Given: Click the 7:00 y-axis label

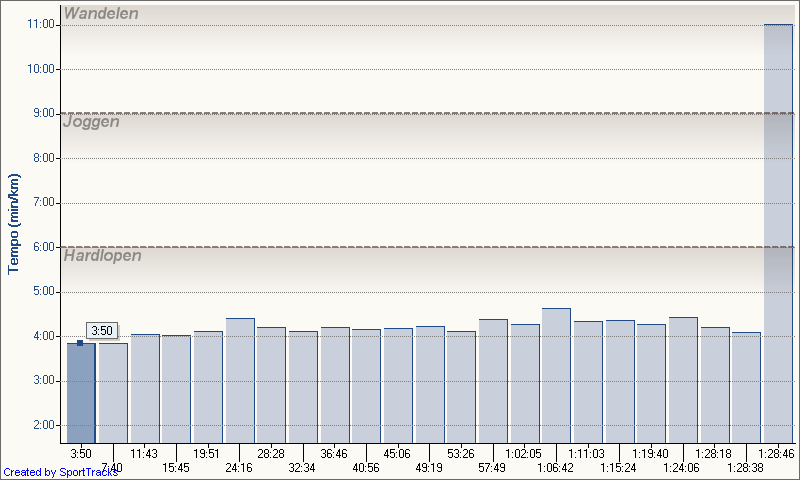Looking at the screenshot, I should coord(44,203).
